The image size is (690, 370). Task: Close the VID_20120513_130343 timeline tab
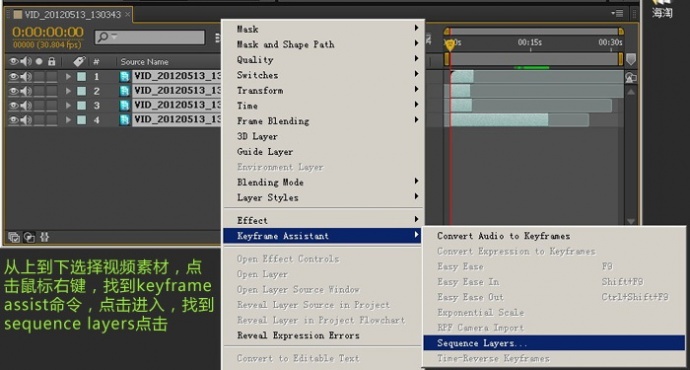coord(127,15)
